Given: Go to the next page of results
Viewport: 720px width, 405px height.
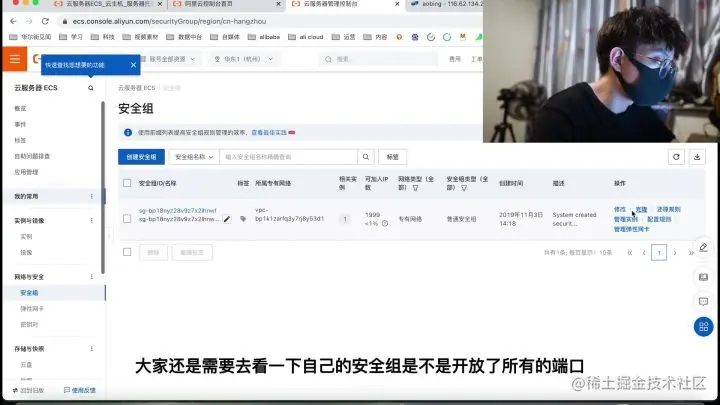Looking at the screenshot, I should coord(675,253).
